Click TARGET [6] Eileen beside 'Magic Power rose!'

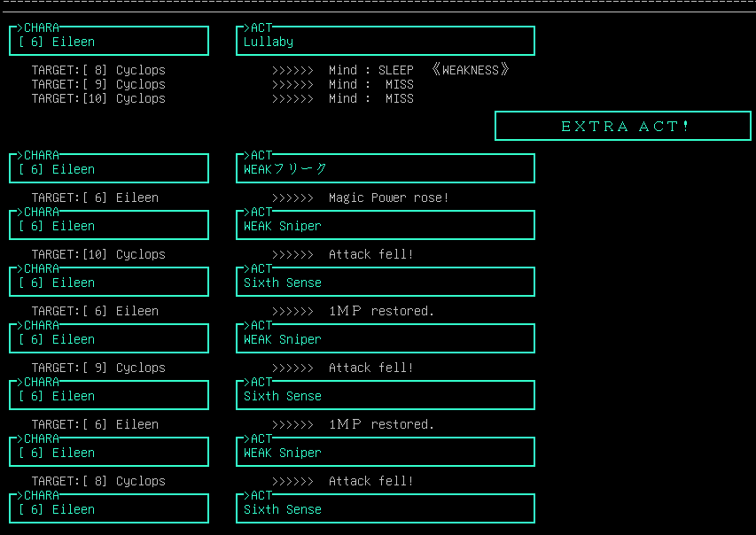click(x=95, y=198)
